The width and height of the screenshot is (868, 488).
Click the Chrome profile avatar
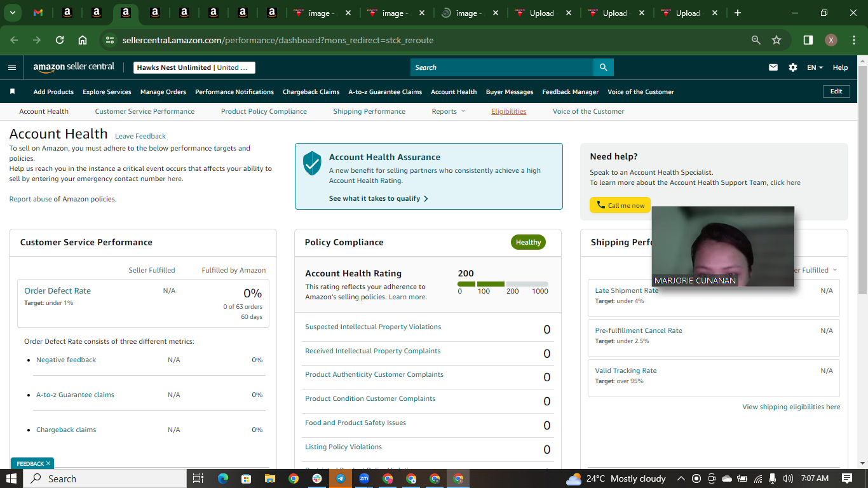coord(831,40)
